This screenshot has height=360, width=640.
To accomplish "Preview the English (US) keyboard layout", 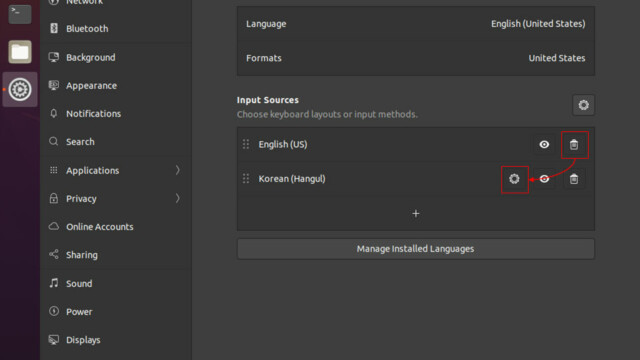I will click(x=544, y=144).
